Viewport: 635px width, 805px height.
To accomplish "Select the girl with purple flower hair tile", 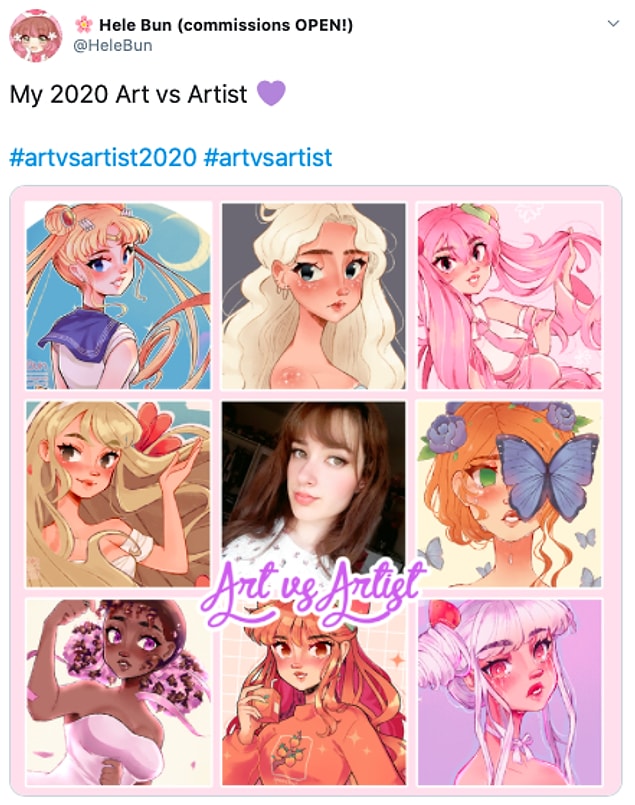I will pos(118,692).
